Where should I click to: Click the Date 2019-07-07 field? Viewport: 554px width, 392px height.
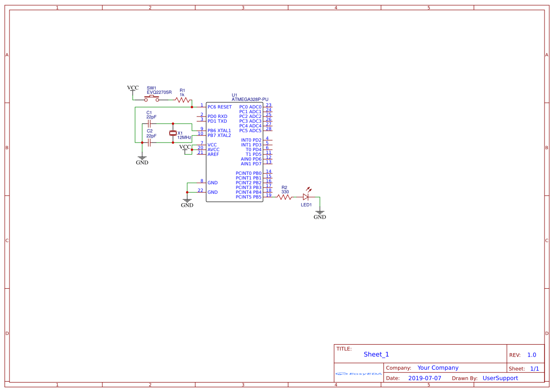pos(426,378)
